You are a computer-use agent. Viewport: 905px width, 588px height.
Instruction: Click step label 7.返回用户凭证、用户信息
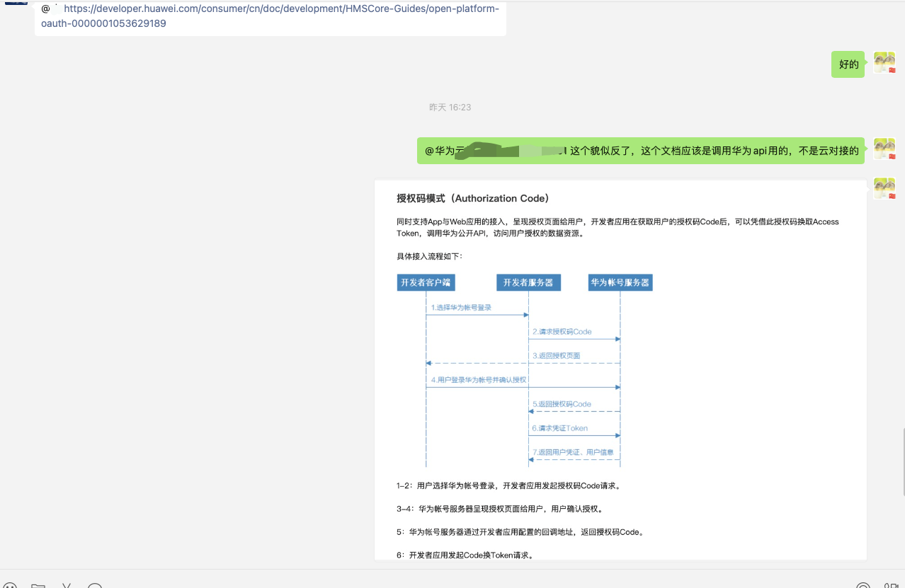pyautogui.click(x=573, y=452)
